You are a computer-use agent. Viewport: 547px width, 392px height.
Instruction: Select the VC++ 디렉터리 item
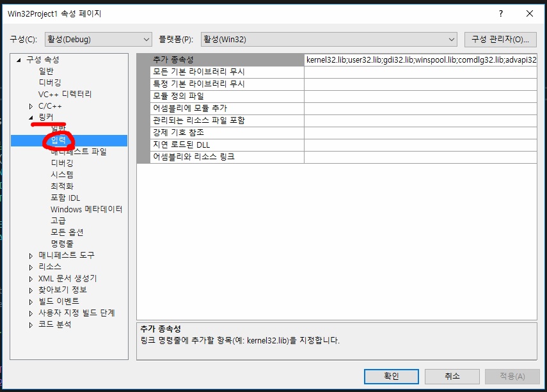pyautogui.click(x=65, y=94)
